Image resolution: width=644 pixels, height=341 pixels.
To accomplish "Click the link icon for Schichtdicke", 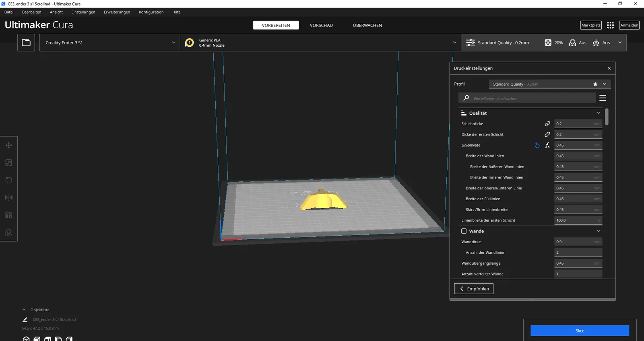I will click(x=547, y=124).
